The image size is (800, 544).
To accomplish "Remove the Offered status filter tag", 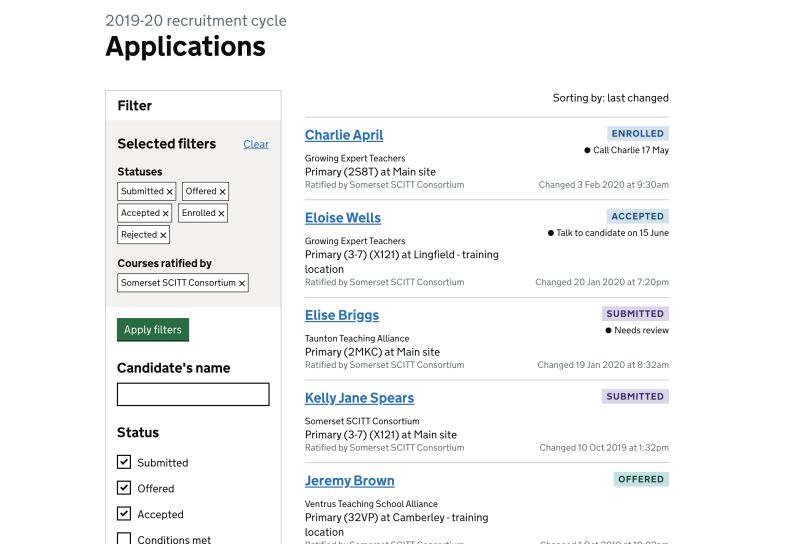I will [x=223, y=192].
